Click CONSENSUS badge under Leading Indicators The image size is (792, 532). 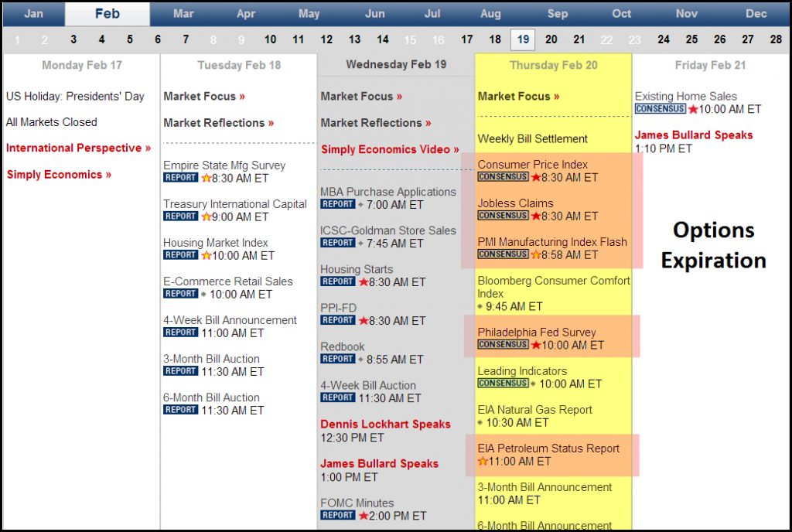click(x=503, y=383)
